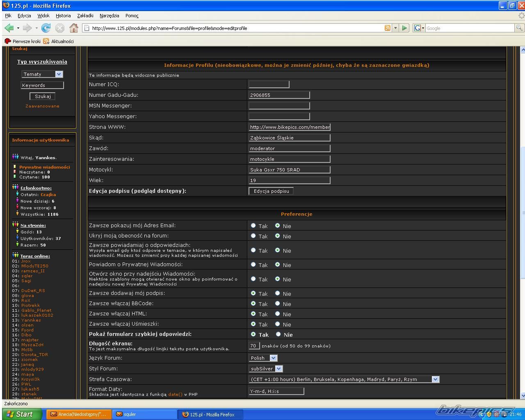This screenshot has width=525, height=420.
Task: Open the Narzędzia menu
Action: (109, 16)
